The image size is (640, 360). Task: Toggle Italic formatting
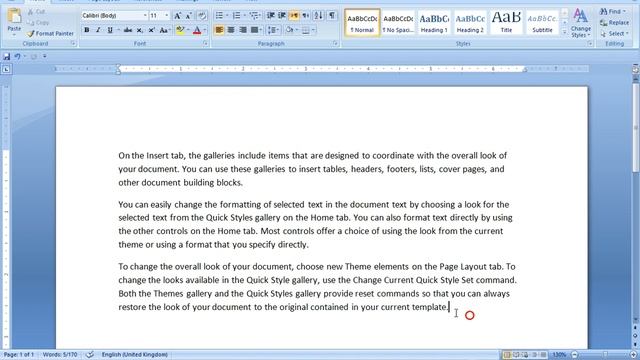click(x=98, y=30)
